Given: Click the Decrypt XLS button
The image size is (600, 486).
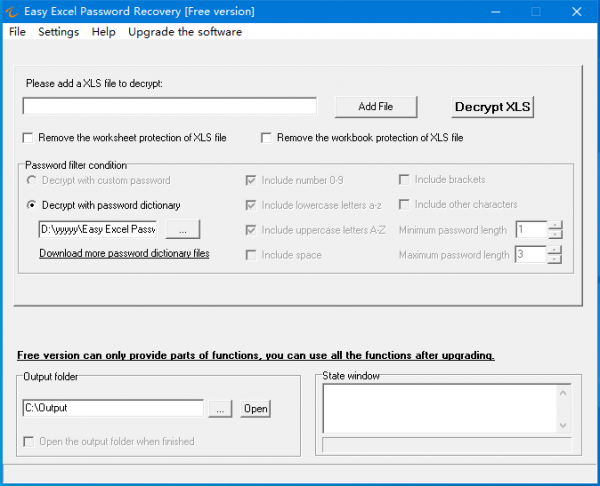Looking at the screenshot, I should (x=492, y=107).
